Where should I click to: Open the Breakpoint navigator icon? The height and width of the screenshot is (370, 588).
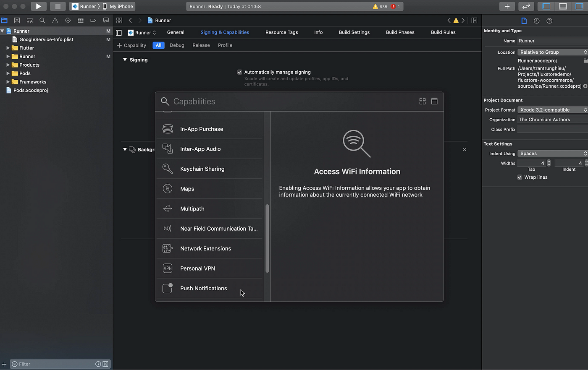pos(93,20)
